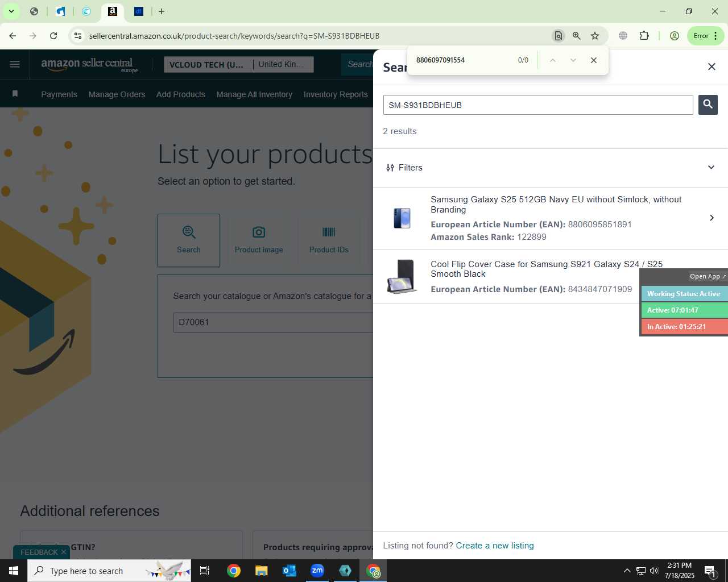728x582 pixels.
Task: Click the FEEDBACK button
Action: pyautogui.click(x=39, y=552)
